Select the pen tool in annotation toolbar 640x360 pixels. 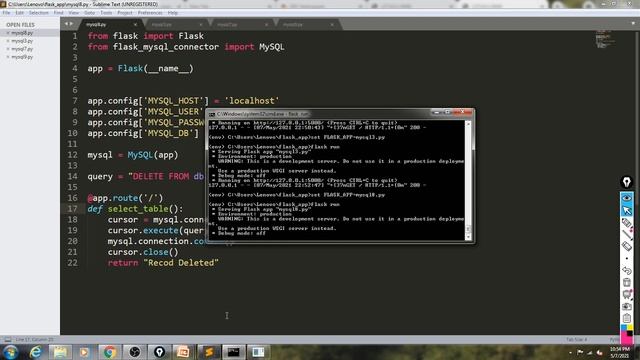627,223
